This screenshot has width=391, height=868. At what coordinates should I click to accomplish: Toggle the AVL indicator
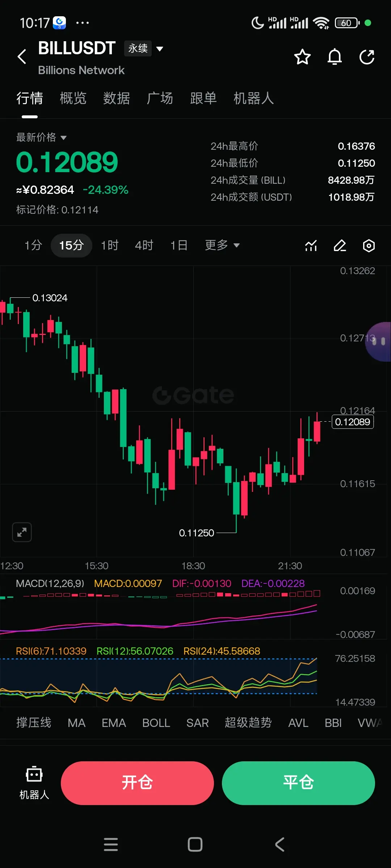point(298,723)
